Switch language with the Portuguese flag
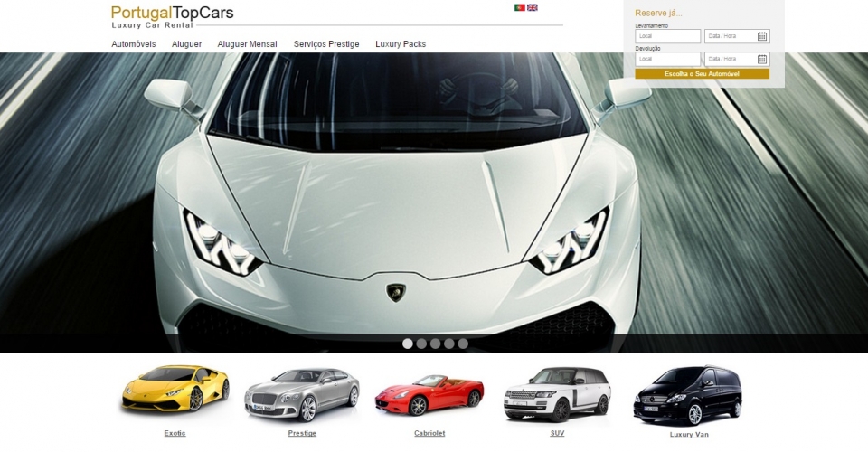 [x=519, y=7]
